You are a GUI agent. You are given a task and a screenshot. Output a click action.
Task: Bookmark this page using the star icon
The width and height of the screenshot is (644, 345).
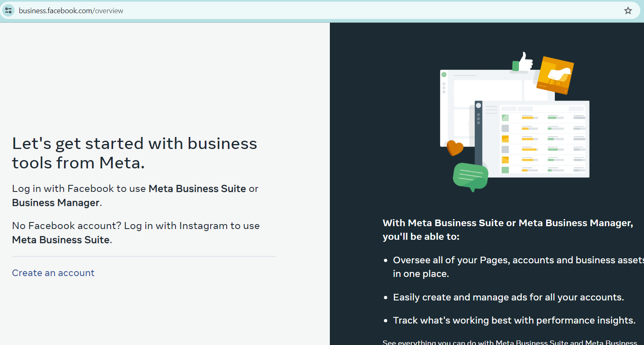(628, 10)
